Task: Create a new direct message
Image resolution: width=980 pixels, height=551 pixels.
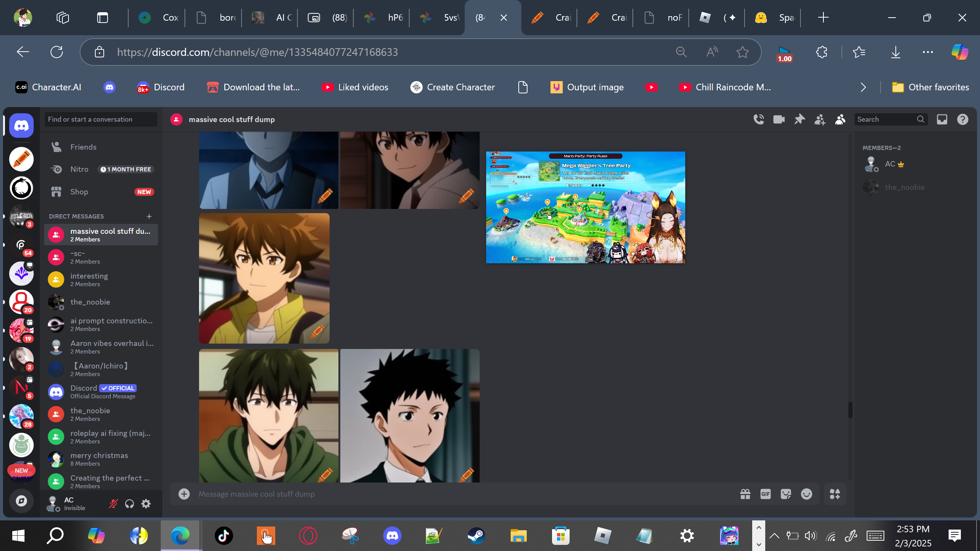Action: [x=149, y=217]
